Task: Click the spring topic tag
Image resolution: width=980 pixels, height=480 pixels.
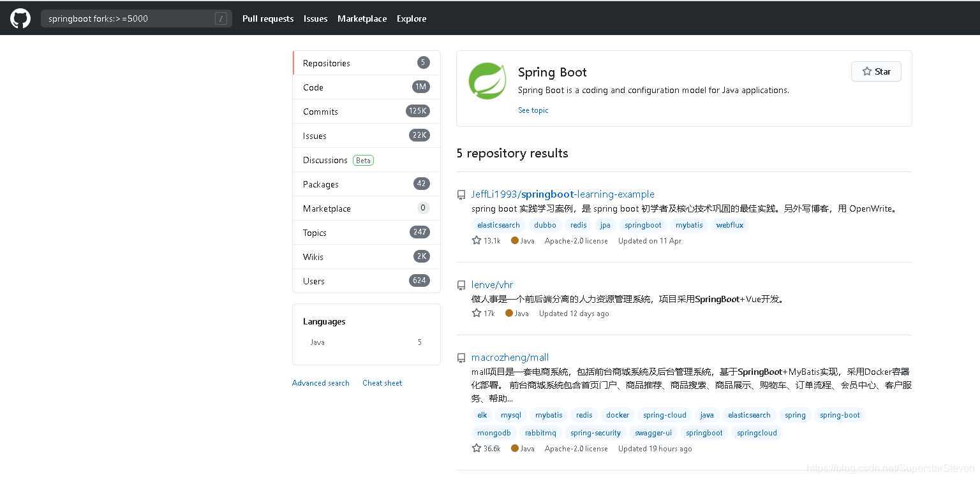Action: pos(795,415)
